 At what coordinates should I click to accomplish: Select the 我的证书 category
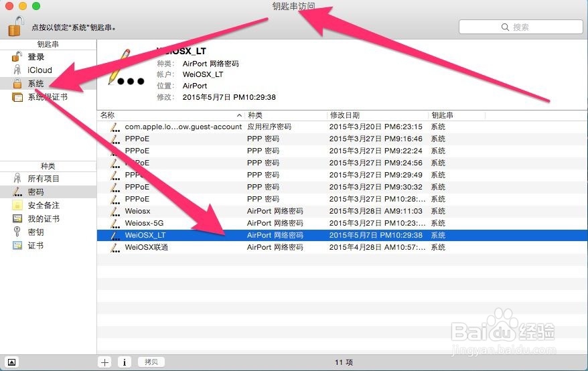tap(48, 219)
